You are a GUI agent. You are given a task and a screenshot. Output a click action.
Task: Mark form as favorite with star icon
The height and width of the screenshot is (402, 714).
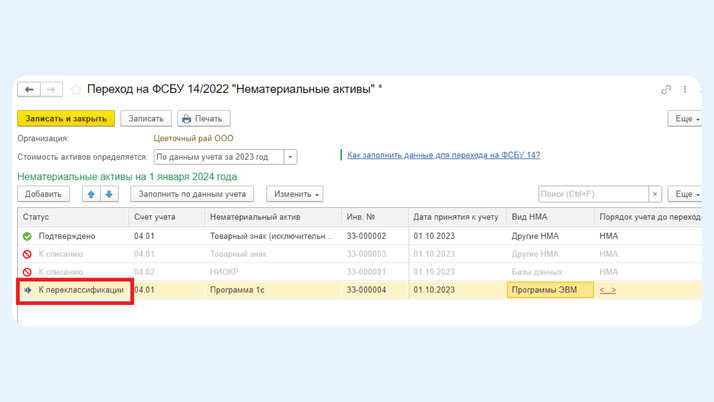[76, 89]
